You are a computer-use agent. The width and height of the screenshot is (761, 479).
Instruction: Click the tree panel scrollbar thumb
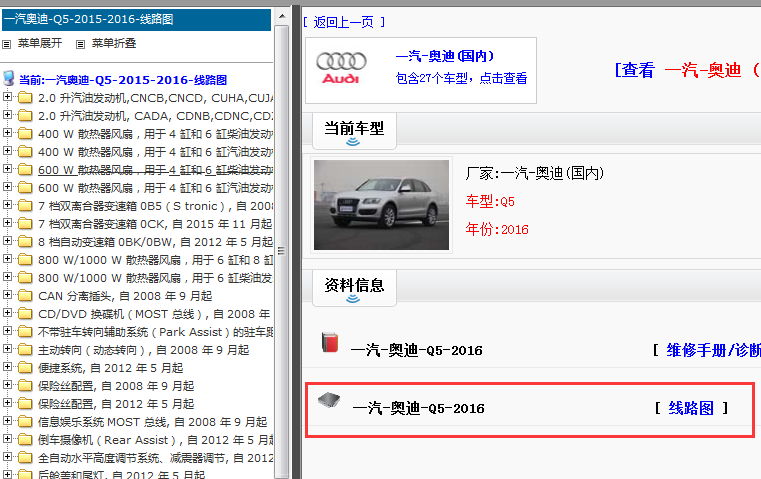click(x=281, y=251)
